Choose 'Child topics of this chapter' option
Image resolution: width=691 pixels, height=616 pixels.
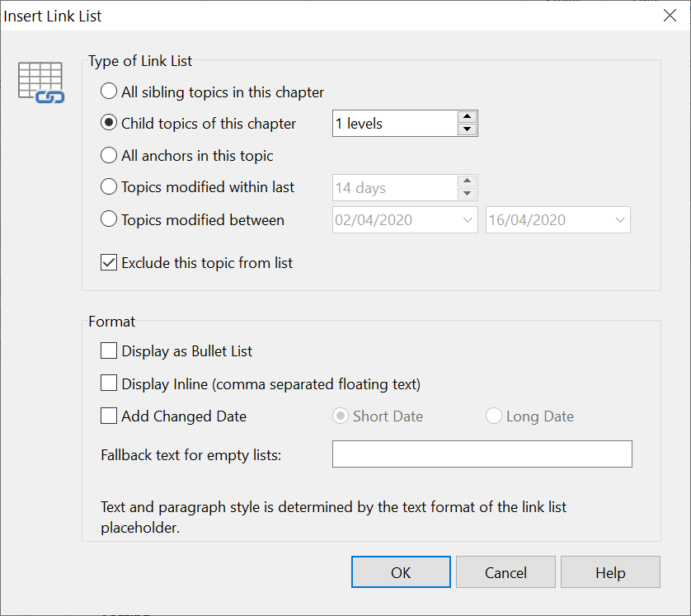click(x=108, y=124)
